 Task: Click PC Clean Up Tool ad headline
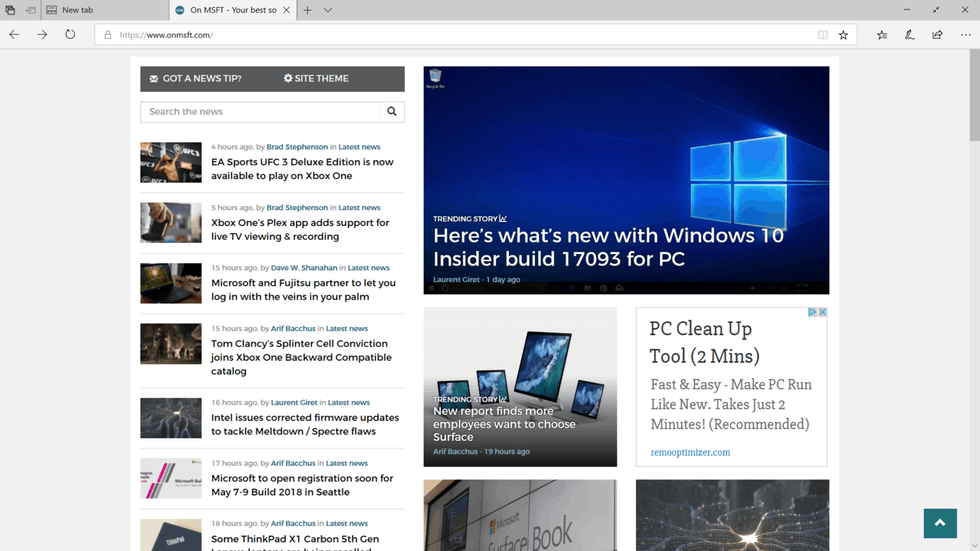point(704,342)
